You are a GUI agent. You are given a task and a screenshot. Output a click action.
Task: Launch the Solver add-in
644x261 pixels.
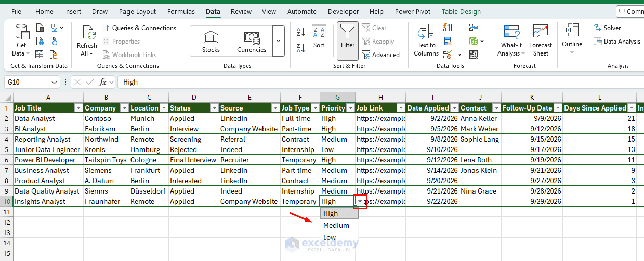pyautogui.click(x=608, y=28)
